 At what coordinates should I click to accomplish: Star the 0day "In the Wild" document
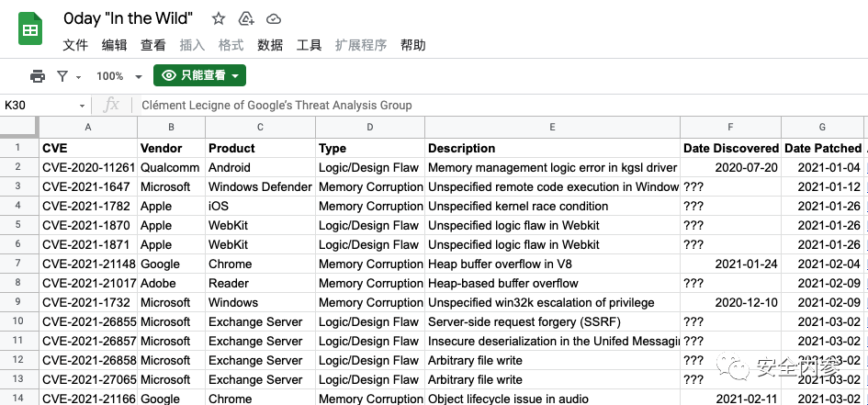(219, 18)
